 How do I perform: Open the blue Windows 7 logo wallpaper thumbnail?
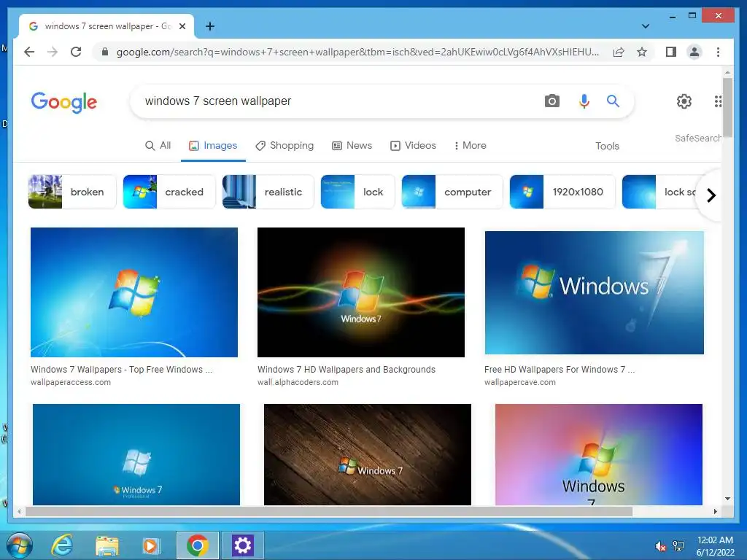coord(134,292)
